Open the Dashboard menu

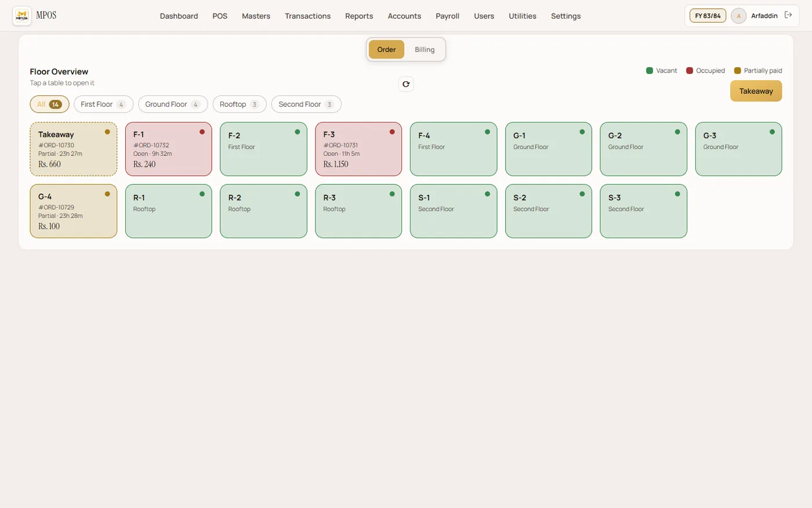pyautogui.click(x=179, y=16)
